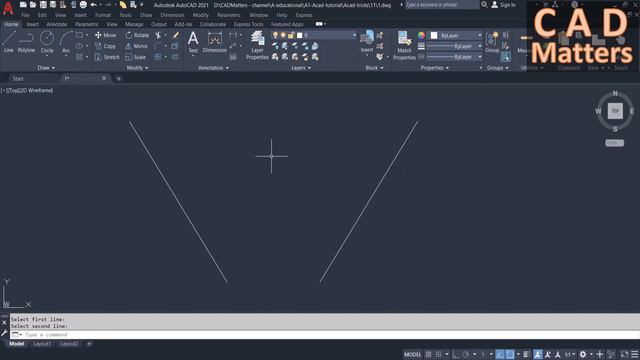This screenshot has width=640, height=360.
Task: Switch to the Express Tools ribbon tab
Action: (x=248, y=24)
